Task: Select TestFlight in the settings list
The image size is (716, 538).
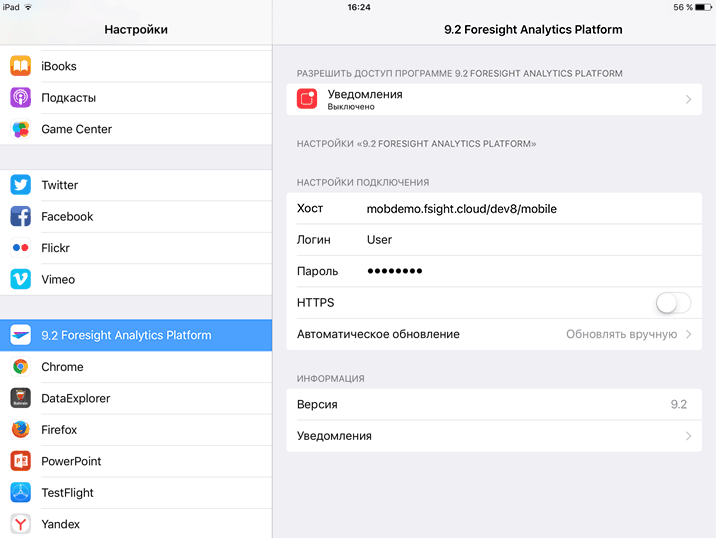Action: point(136,492)
